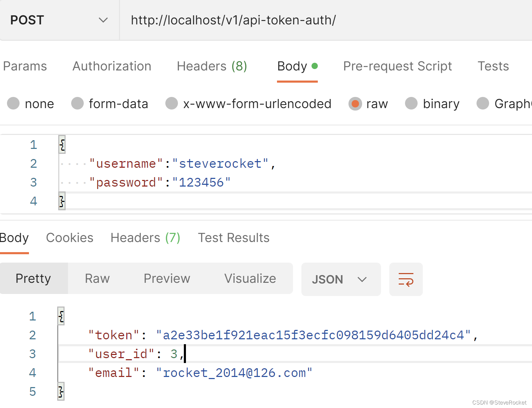Switch response view to Preview
Image resolution: width=532 pixels, height=408 pixels.
(x=167, y=279)
